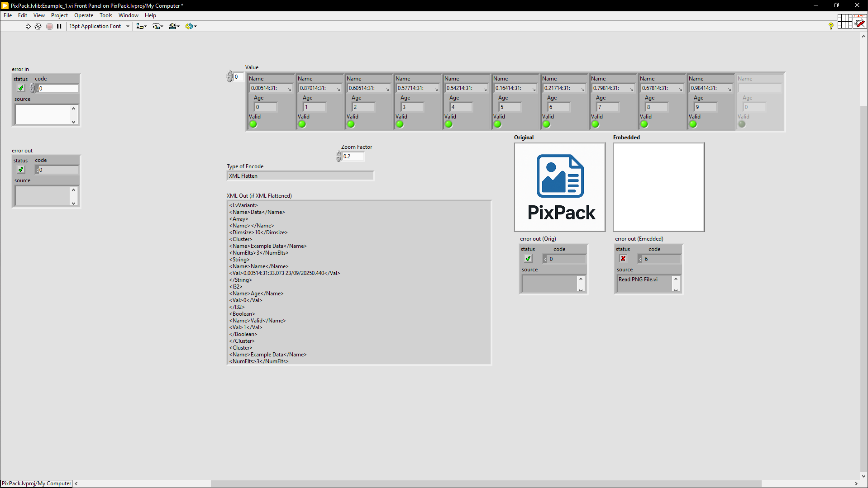Open the Reorder toolbar menu

[191, 26]
